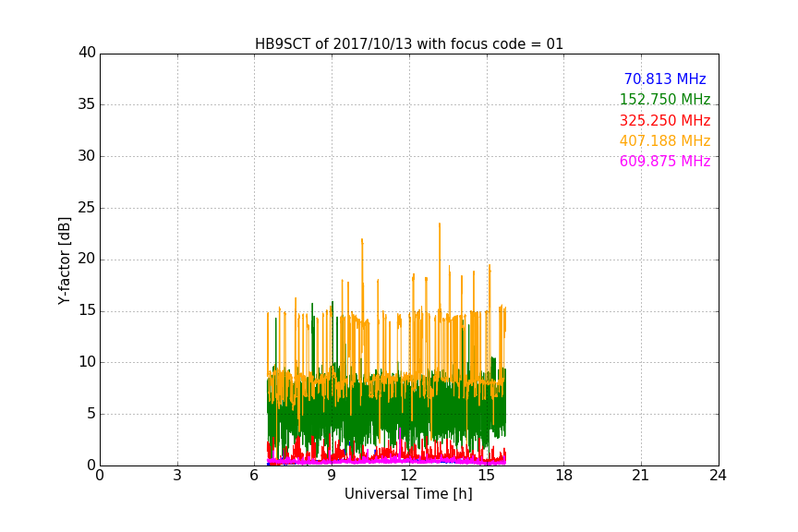Click the y-axis tick label 25
This screenshot has height=532, width=798.
tap(87, 208)
